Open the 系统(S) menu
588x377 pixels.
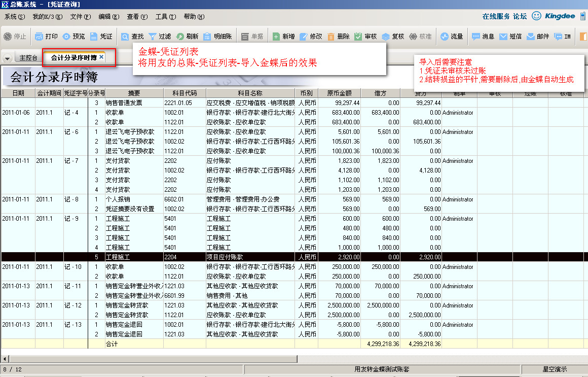(x=14, y=17)
